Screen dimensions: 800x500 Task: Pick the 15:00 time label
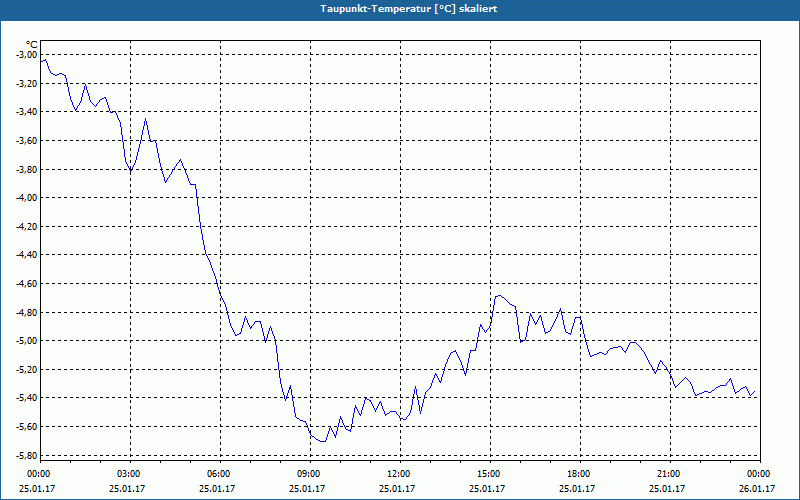click(489, 474)
